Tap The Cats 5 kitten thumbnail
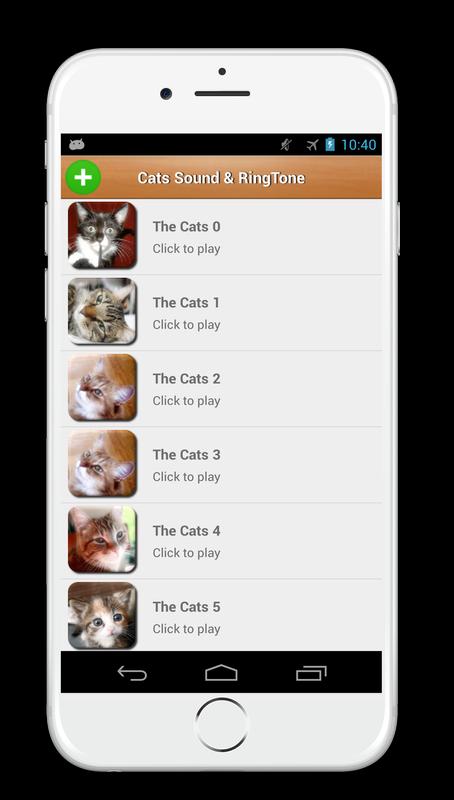Screen dimensions: 454x800 pos(103,615)
